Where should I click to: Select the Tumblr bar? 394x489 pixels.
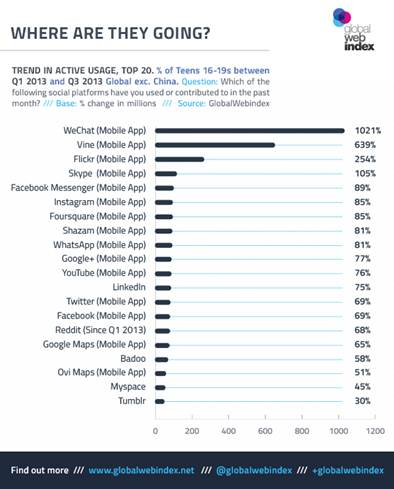[160, 402]
